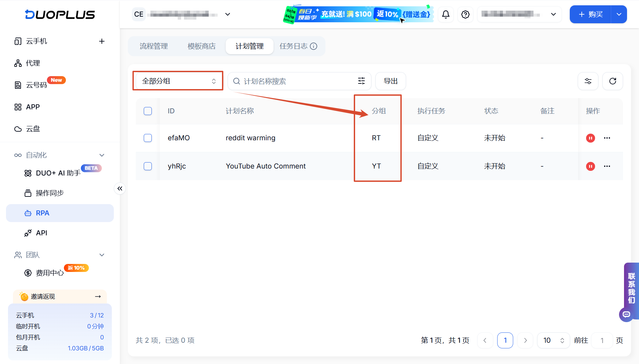Click the red pause icon for reddit warming
639x364 pixels.
[x=590, y=138]
